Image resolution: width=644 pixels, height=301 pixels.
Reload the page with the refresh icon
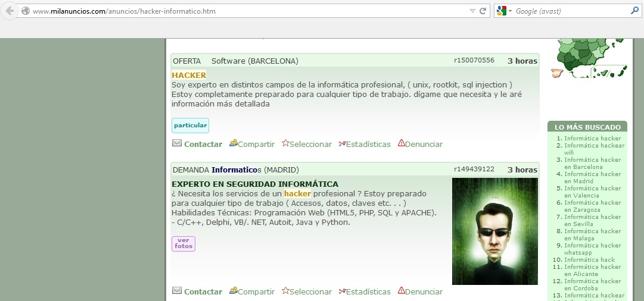(x=483, y=11)
